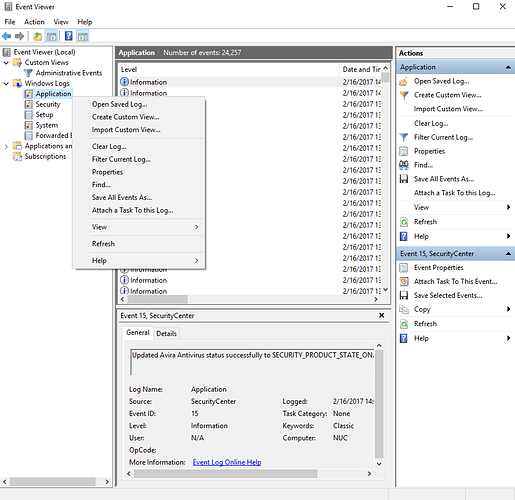Screen dimensions: 515x500
Task: Collapse the Custom Views tree node
Action: point(6,63)
